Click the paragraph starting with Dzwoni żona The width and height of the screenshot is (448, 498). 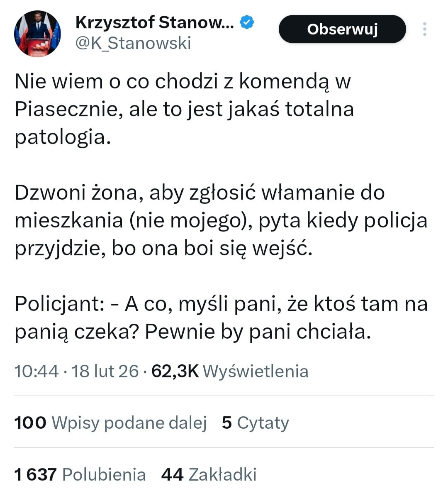tap(221, 220)
